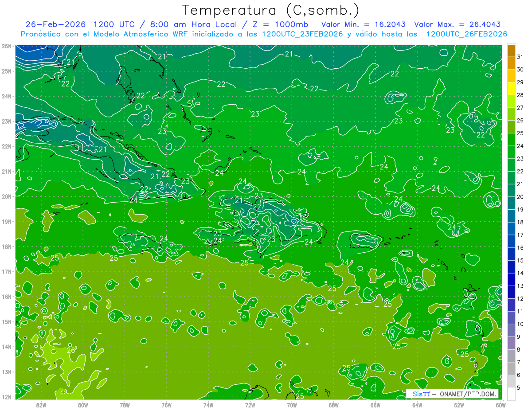Click the legend value 19

520,210
